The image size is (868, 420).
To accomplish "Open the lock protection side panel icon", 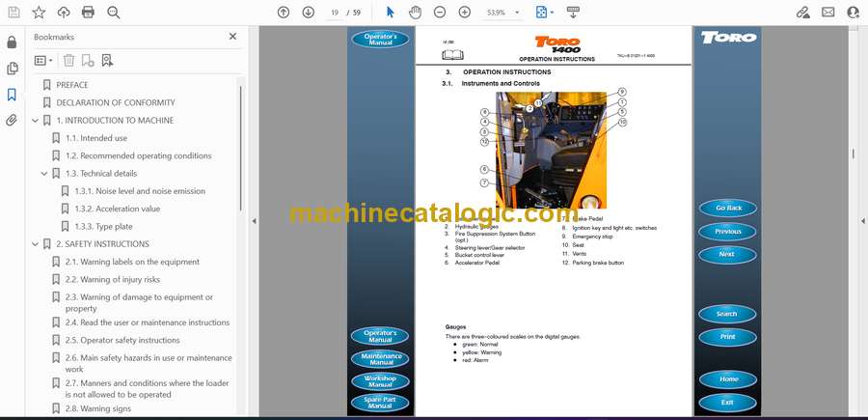I will tap(12, 42).
